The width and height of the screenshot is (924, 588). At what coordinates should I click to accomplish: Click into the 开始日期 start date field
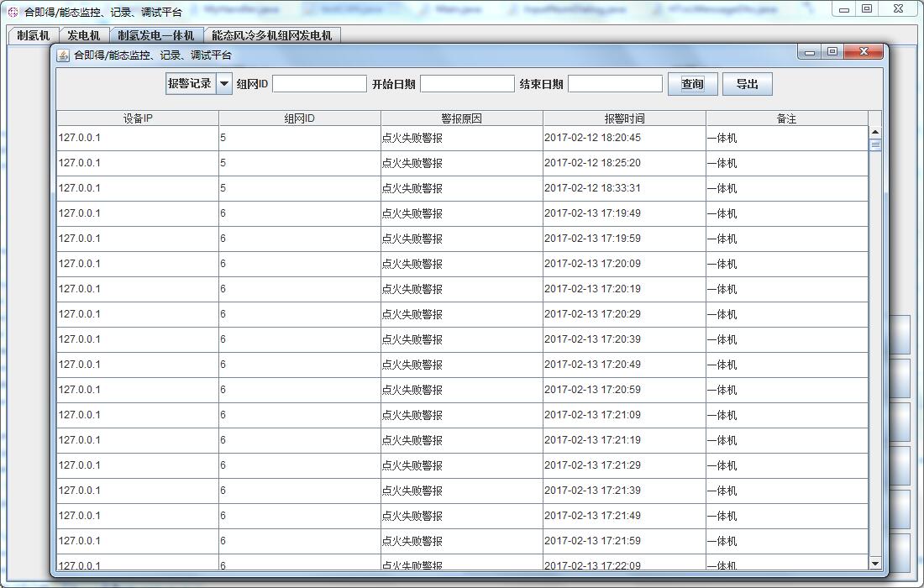(467, 84)
